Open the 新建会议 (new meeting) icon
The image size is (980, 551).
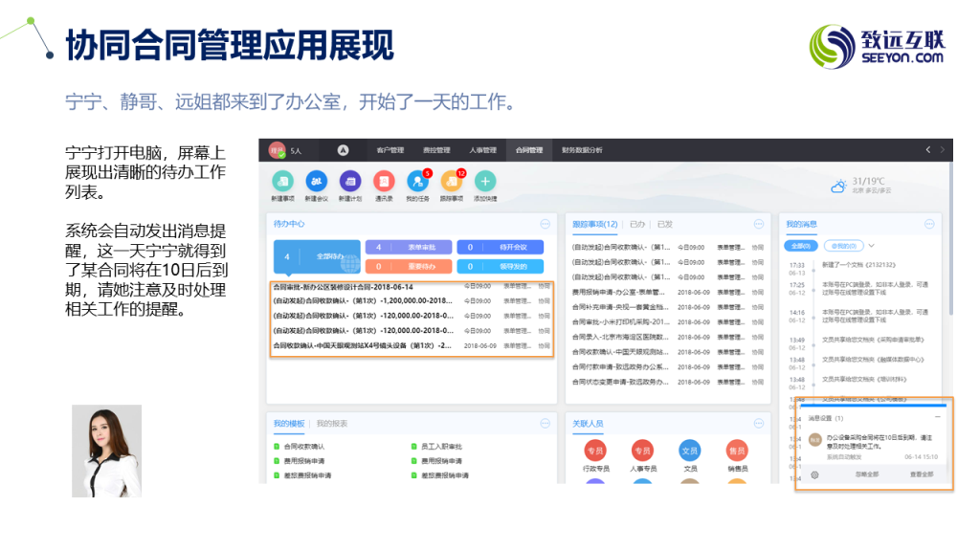coord(316,182)
